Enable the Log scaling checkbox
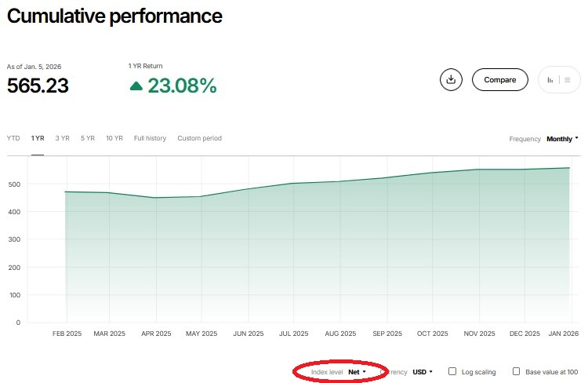Image resolution: width=588 pixels, height=383 pixels. 452,371
